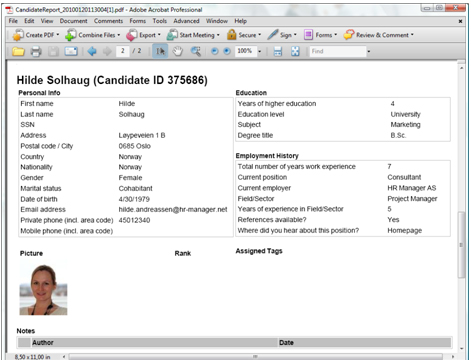Click the Author column header in Notes

pyautogui.click(x=43, y=342)
